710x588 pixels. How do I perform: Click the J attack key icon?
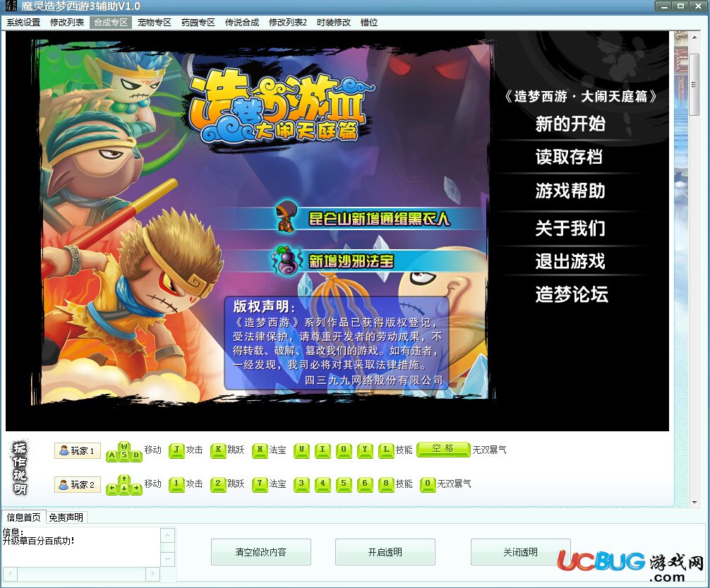pyautogui.click(x=176, y=450)
